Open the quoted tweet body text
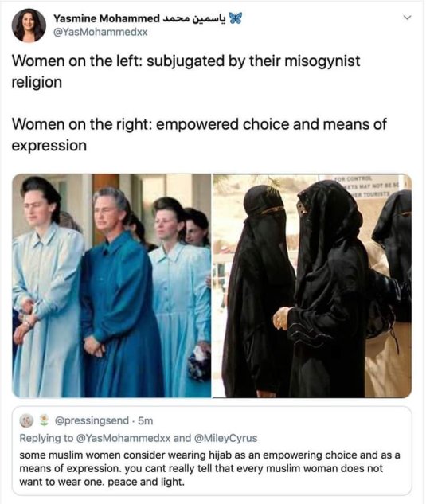The width and height of the screenshot is (426, 504). 209,468
